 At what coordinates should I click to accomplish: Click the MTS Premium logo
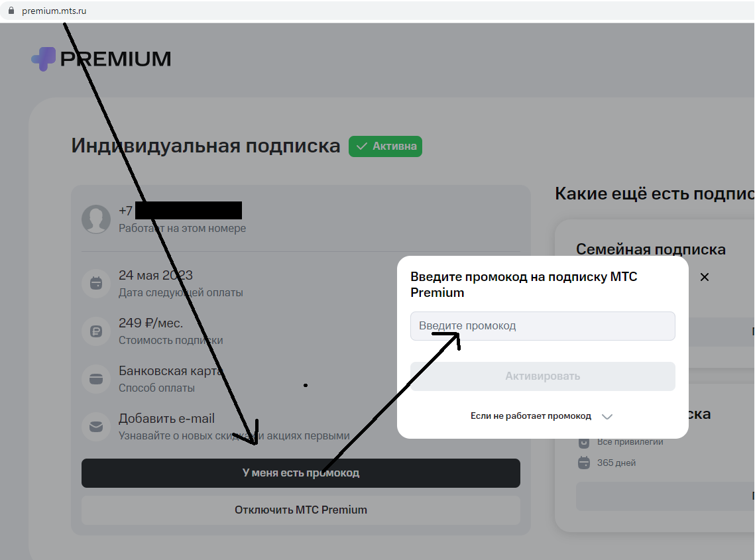tap(101, 59)
